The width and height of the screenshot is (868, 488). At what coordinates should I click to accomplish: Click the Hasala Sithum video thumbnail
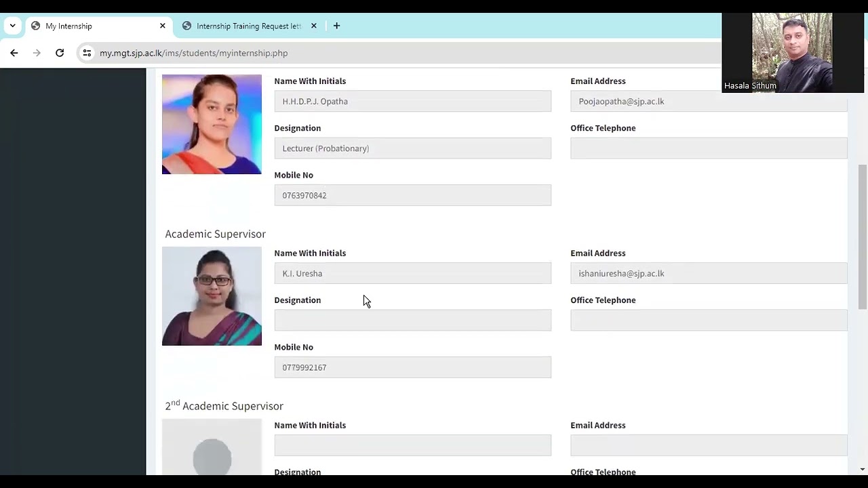pyautogui.click(x=793, y=53)
